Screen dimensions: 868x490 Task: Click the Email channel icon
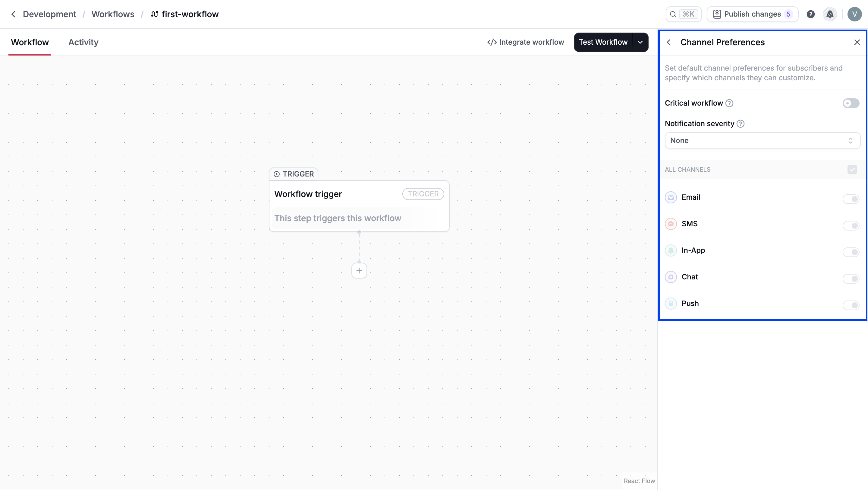point(671,197)
